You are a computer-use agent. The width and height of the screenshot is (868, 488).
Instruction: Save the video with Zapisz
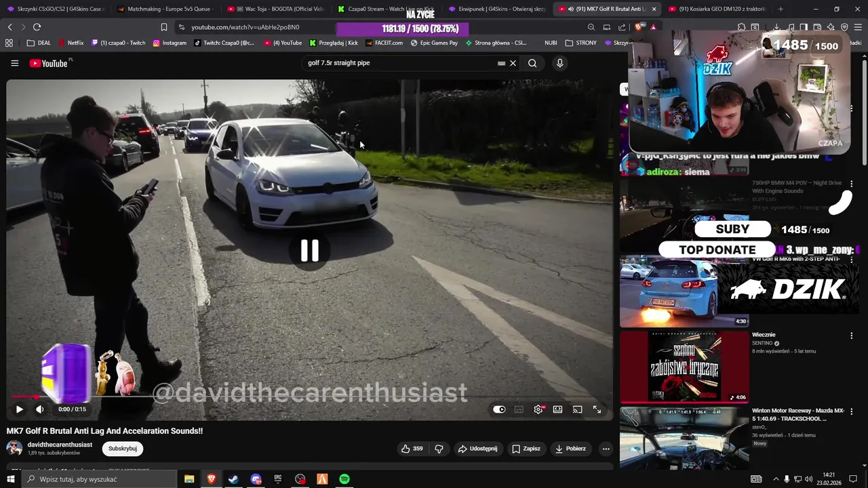526,449
